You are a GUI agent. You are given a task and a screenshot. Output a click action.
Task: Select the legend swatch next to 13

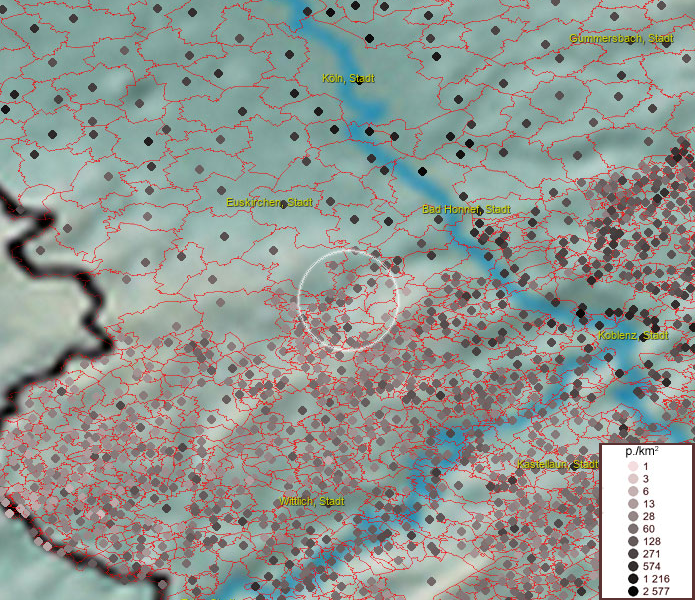(633, 503)
